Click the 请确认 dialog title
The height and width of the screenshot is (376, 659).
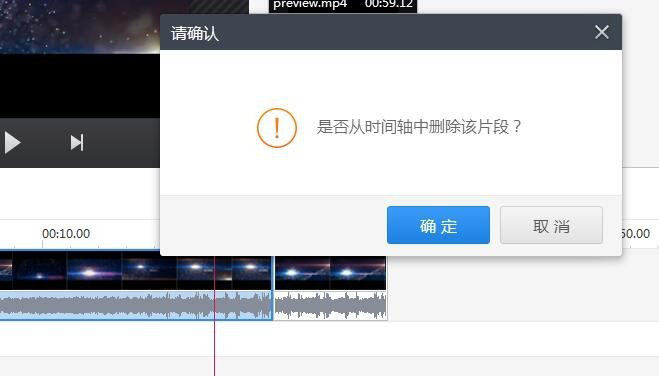pos(195,33)
